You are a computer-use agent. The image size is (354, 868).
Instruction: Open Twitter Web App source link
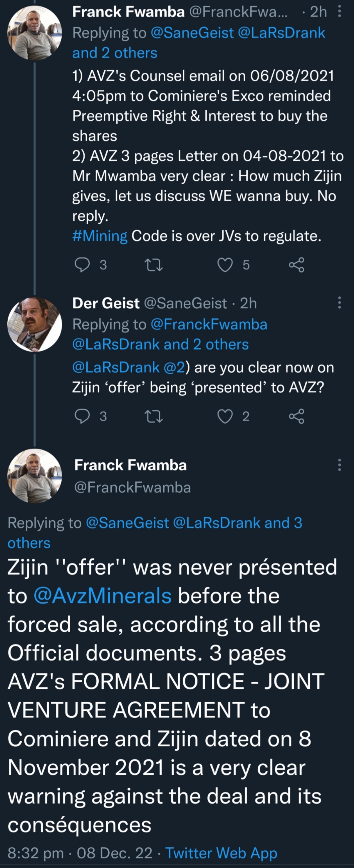click(x=221, y=853)
